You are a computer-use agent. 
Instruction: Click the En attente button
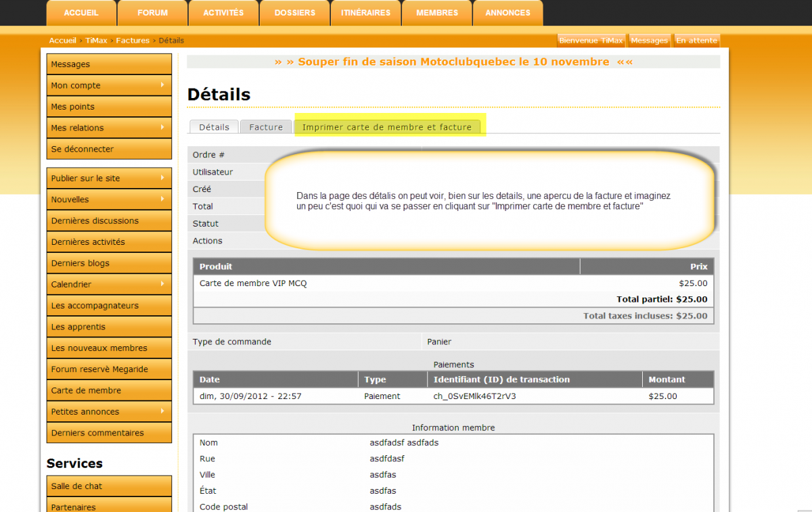pyautogui.click(x=697, y=41)
